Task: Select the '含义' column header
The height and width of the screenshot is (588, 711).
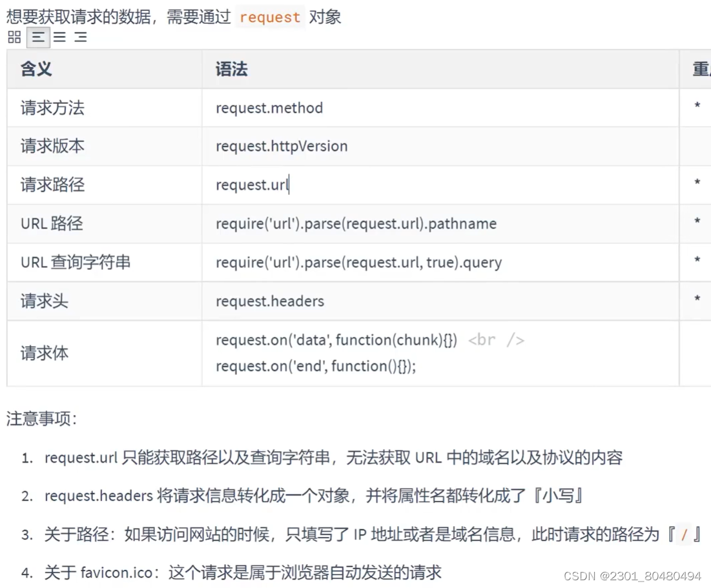Action: pyautogui.click(x=104, y=69)
